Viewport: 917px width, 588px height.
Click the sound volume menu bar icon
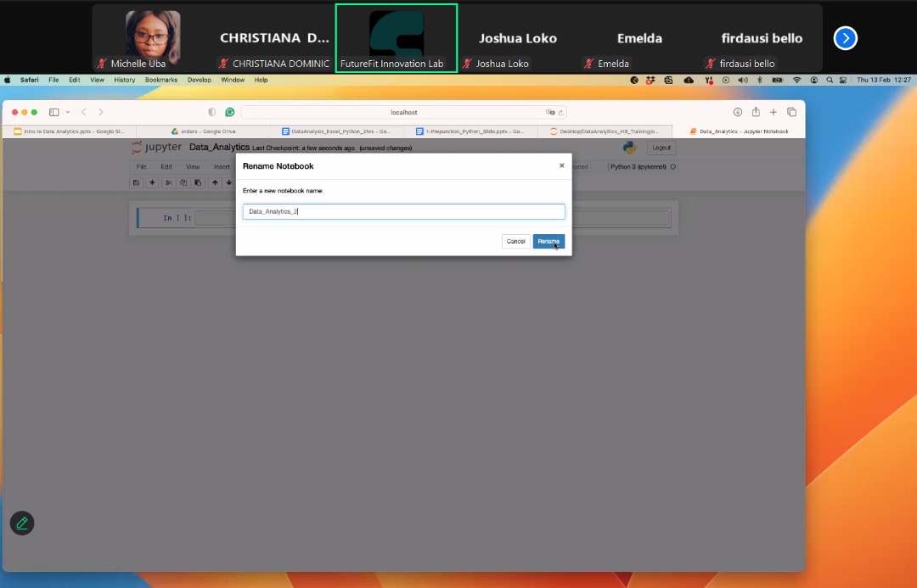point(743,80)
